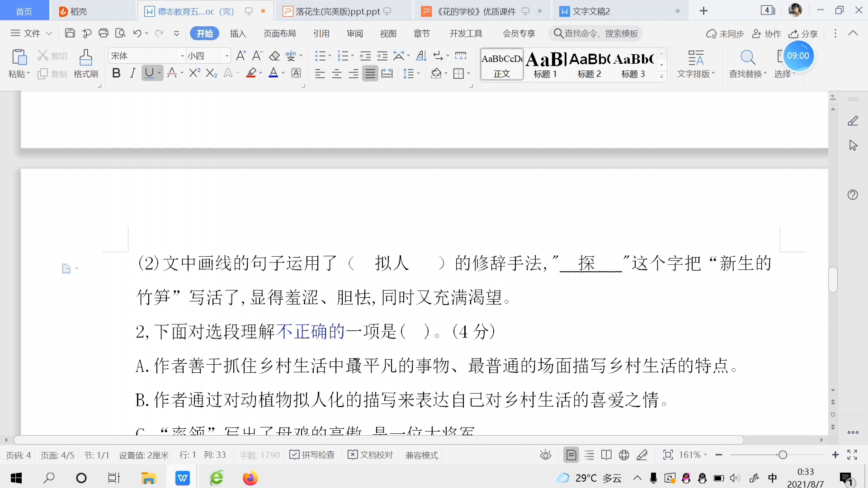868x488 pixels.
Task: Select the 标题 1 heading style
Action: click(546, 64)
